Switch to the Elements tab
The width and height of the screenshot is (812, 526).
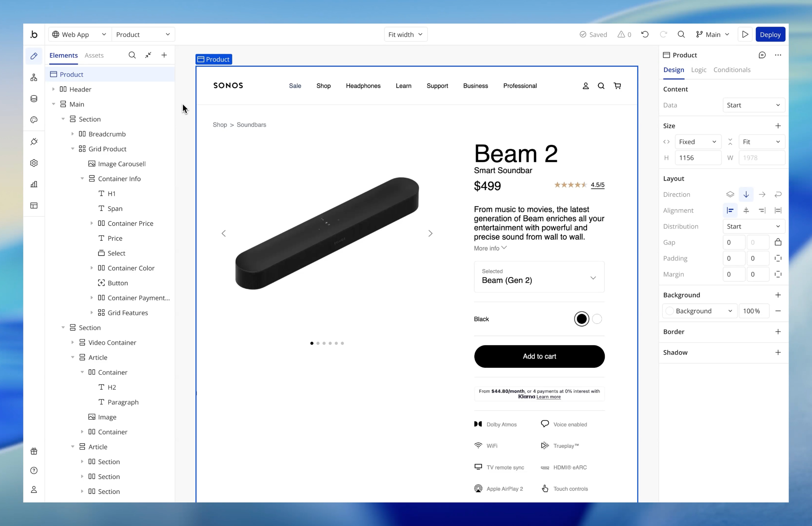coord(63,55)
